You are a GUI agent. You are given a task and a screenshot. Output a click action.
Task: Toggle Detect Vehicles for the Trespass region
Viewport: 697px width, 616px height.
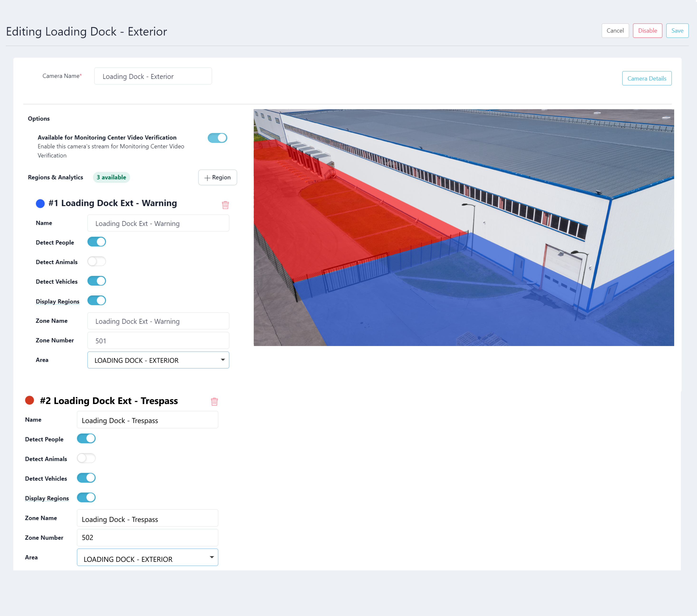pos(86,478)
